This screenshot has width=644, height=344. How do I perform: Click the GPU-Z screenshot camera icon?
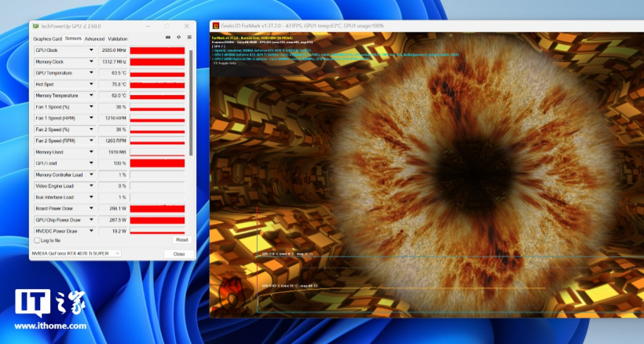(x=167, y=38)
